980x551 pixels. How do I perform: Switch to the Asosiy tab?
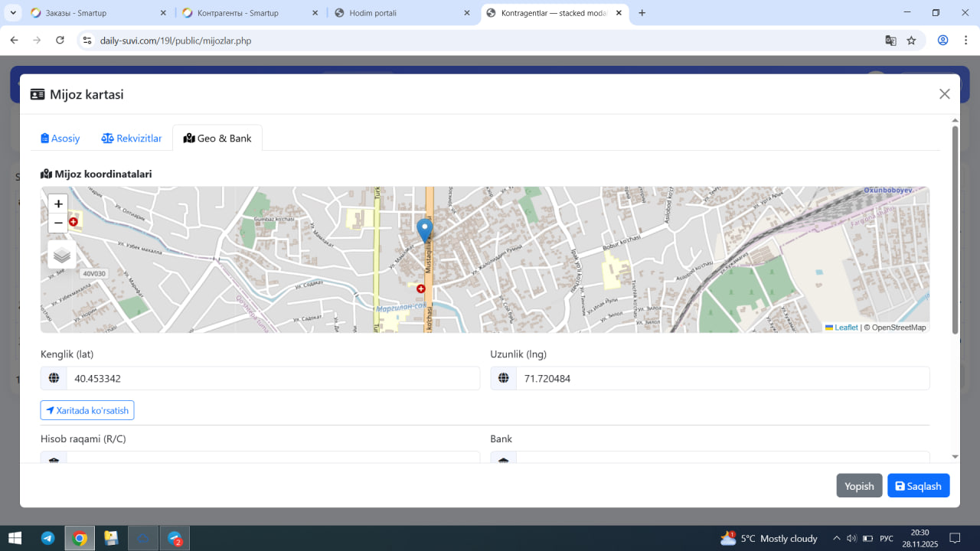coord(60,139)
